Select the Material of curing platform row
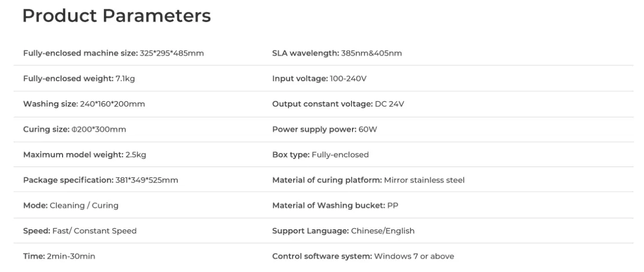This screenshot has width=644, height=272. (x=368, y=180)
